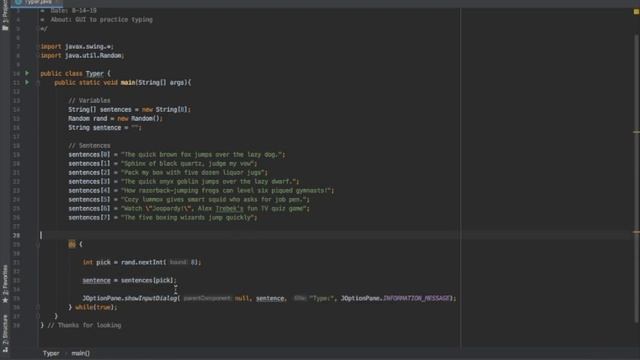Click the highlighted 'do' keyword
Viewport: 640px width, 360px height.
tap(72, 244)
